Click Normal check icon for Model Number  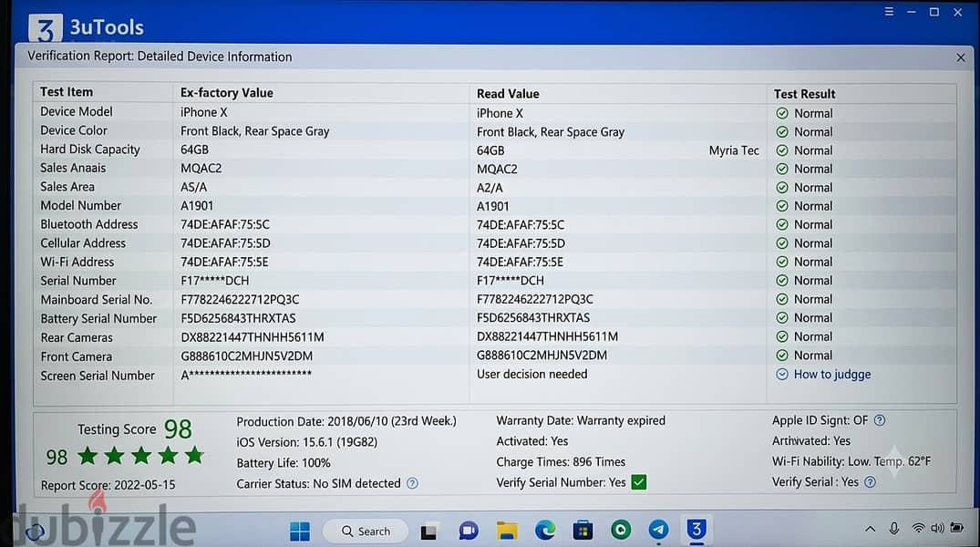click(x=782, y=206)
